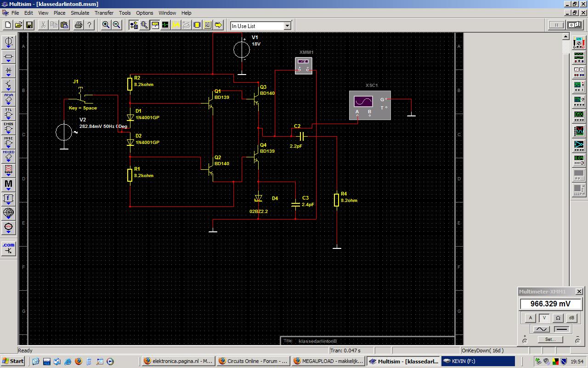
Task: Click the Print icon in toolbar
Action: (78, 25)
